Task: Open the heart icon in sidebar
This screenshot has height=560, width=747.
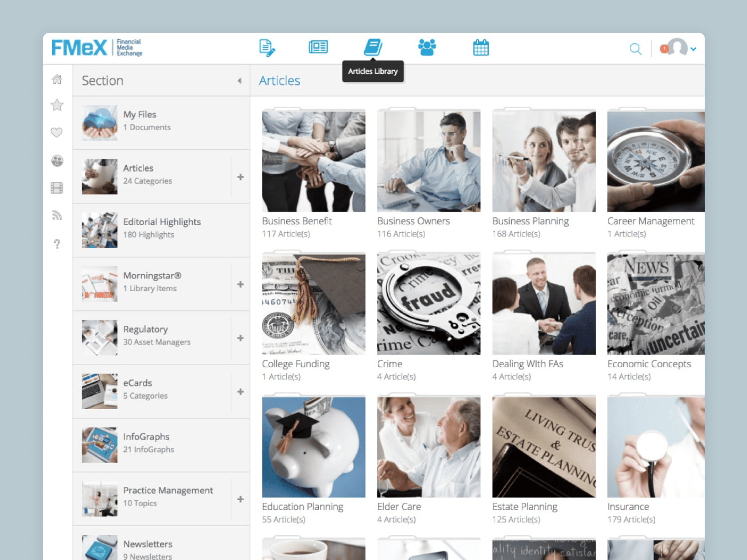Action: pos(57,132)
